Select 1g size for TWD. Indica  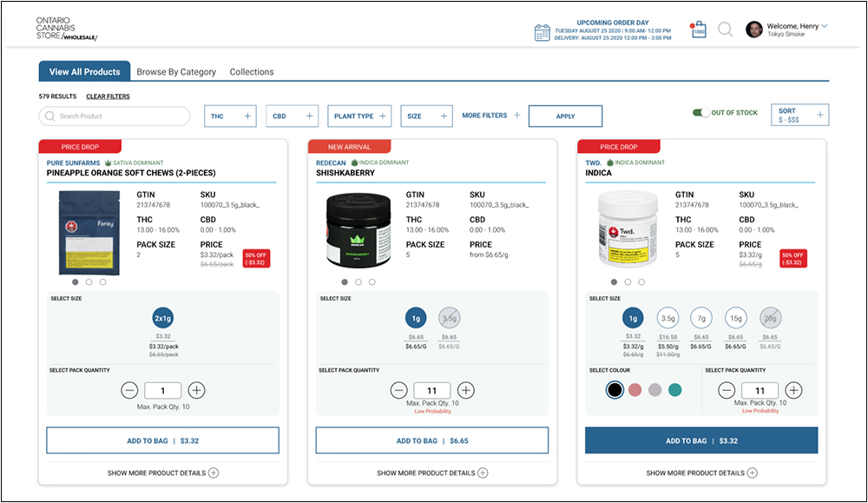pos(633,318)
